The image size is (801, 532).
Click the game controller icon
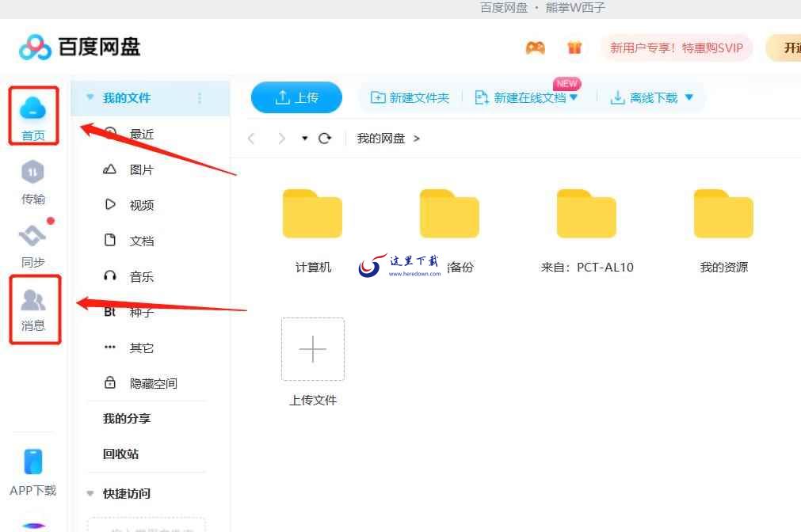pos(536,48)
